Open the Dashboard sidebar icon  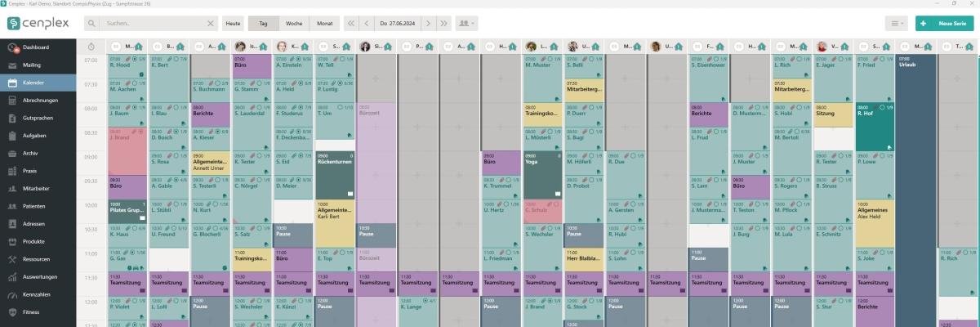13,47
